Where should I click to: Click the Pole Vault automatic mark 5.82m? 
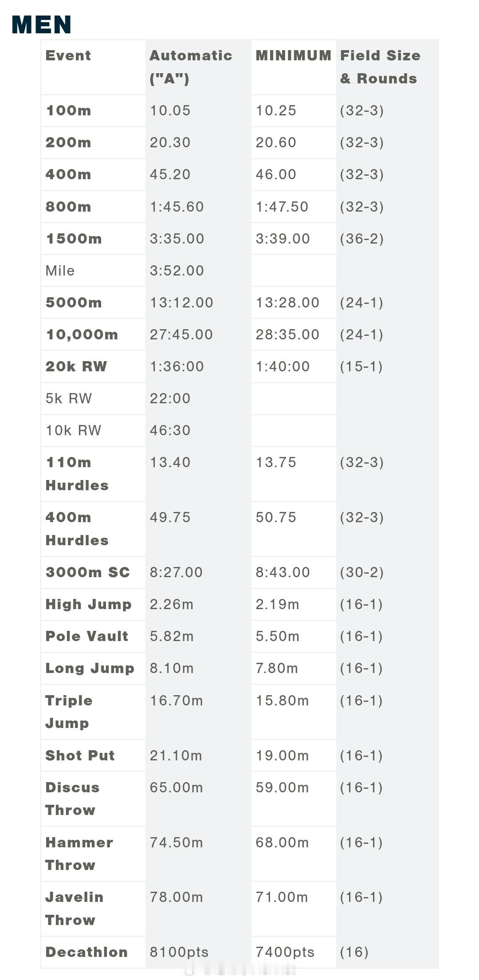click(x=172, y=636)
